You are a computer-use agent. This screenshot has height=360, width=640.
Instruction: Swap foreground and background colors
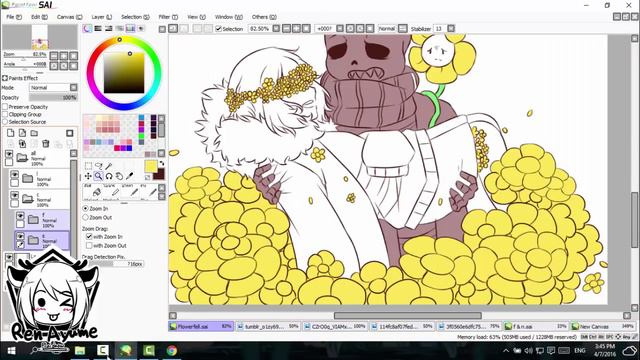[162, 163]
